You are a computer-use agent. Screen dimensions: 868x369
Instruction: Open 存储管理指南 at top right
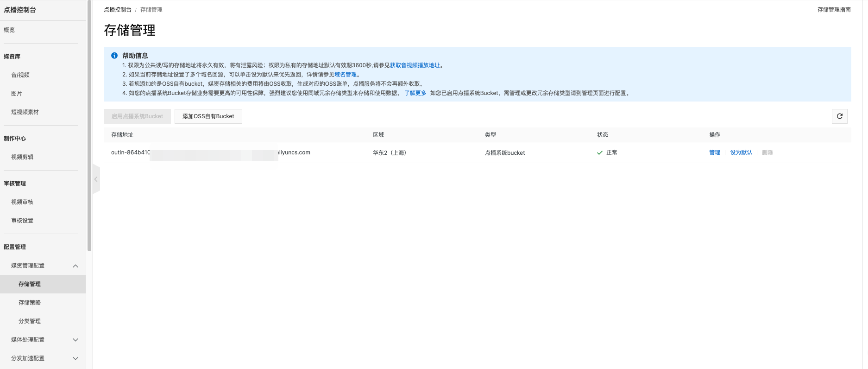[834, 10]
